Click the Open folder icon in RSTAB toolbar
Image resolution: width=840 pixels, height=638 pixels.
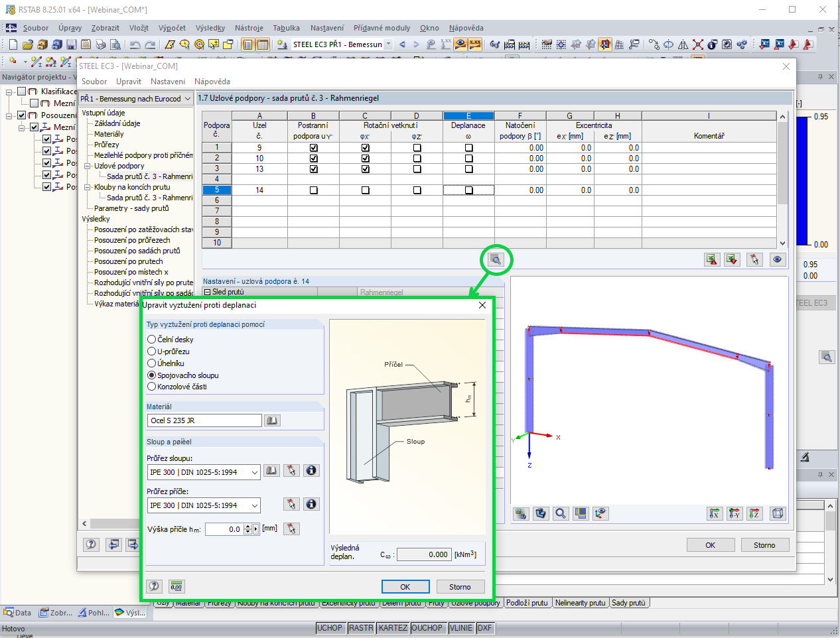coord(27,44)
